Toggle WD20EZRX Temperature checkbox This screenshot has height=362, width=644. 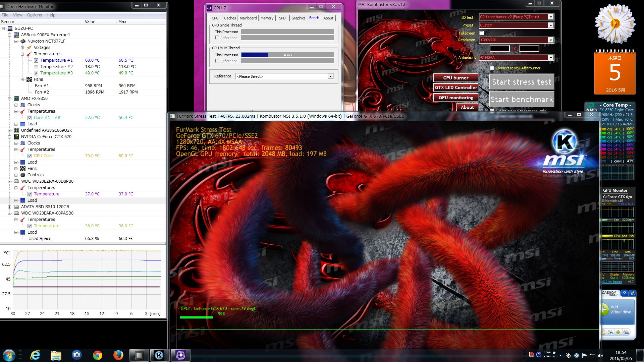pyautogui.click(x=30, y=194)
